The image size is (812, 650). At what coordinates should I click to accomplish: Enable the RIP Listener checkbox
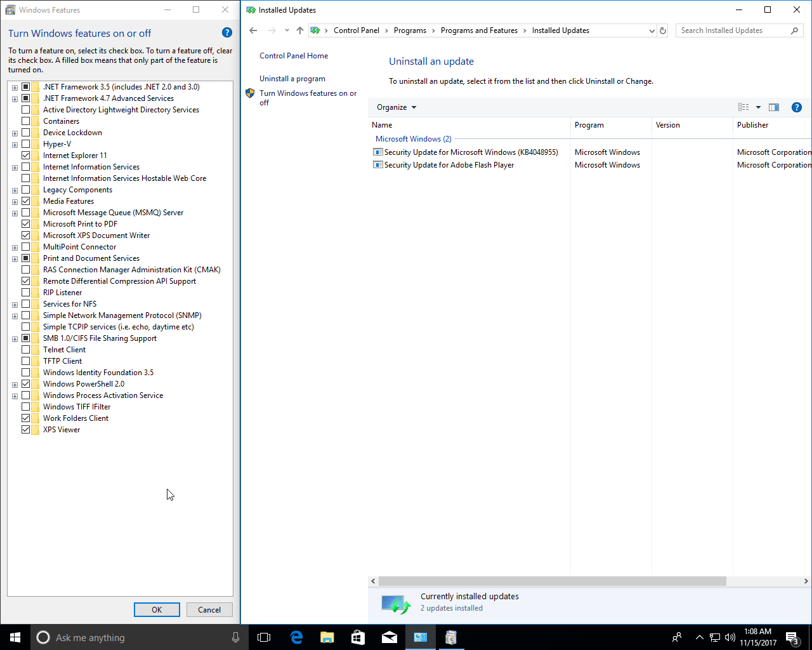pos(26,293)
